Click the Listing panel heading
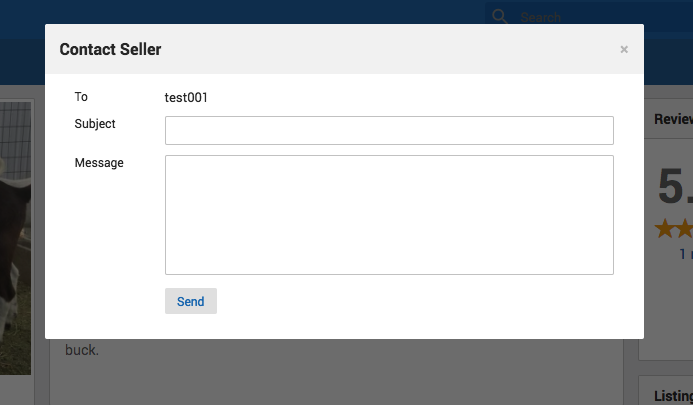Image resolution: width=693 pixels, height=405 pixels. (674, 395)
